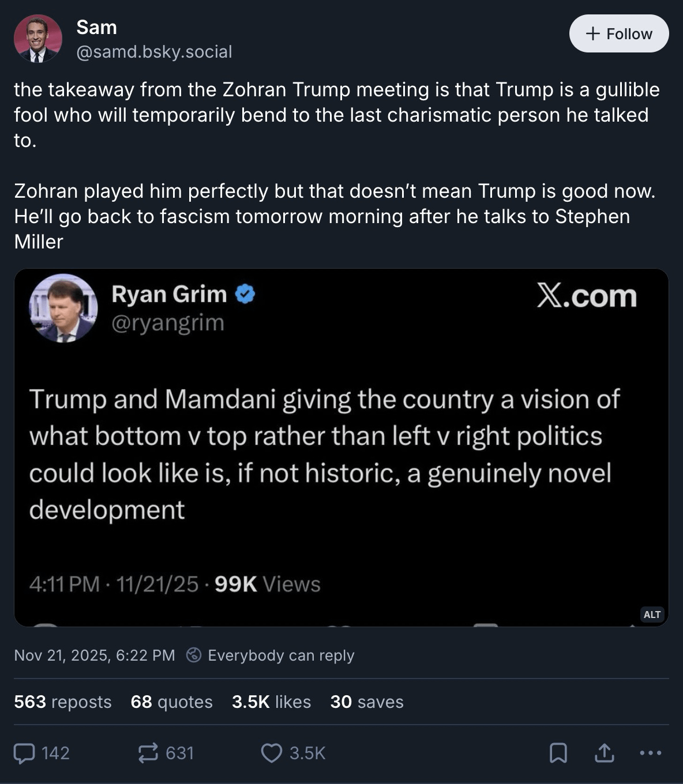
Task: Open the embedded Ryan Grim tweet image
Action: (341, 447)
